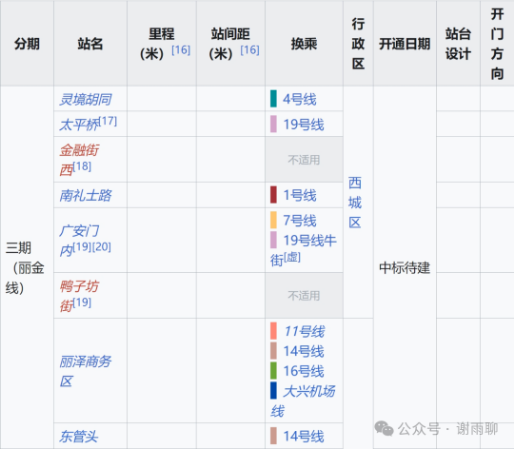Select the 行政区 column header
The height and width of the screenshot is (458, 514).
point(358,44)
